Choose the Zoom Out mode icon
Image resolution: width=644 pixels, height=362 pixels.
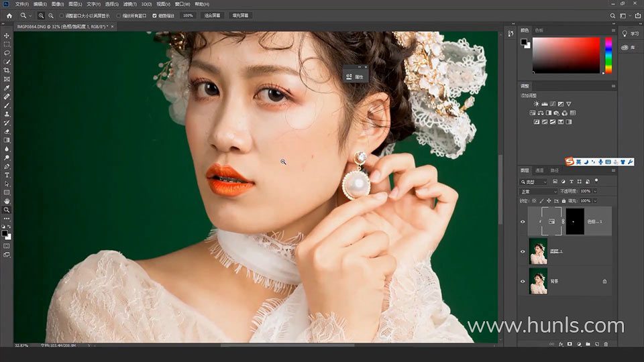[x=51, y=15]
